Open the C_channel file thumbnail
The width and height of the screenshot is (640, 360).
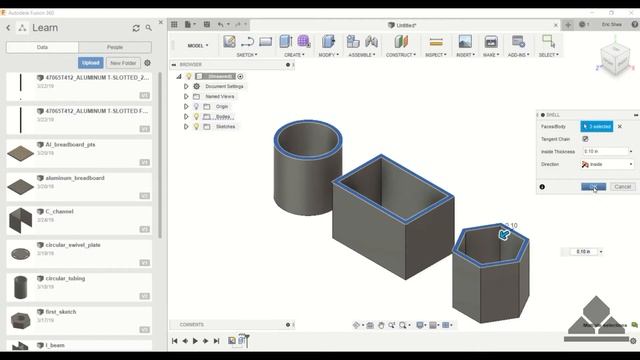coord(20,220)
